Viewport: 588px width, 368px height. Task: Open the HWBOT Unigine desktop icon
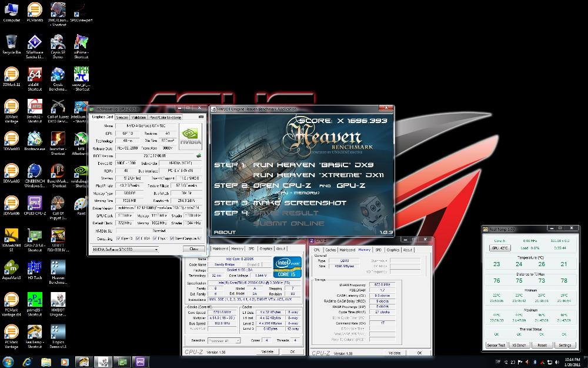click(58, 304)
